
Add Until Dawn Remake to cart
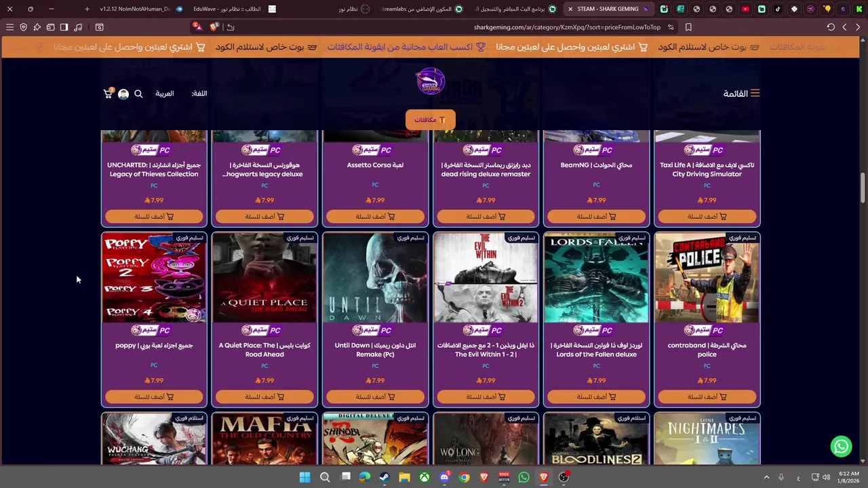[375, 396]
